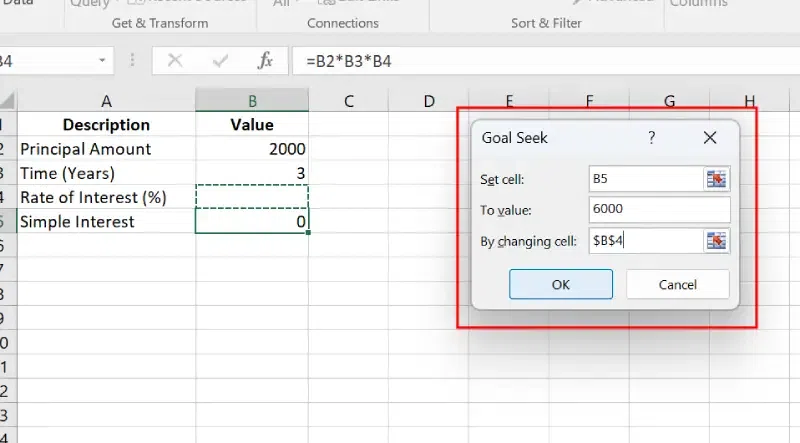The width and height of the screenshot is (800, 443).
Task: Click the formula bar cancel X icon
Action: pyautogui.click(x=175, y=61)
